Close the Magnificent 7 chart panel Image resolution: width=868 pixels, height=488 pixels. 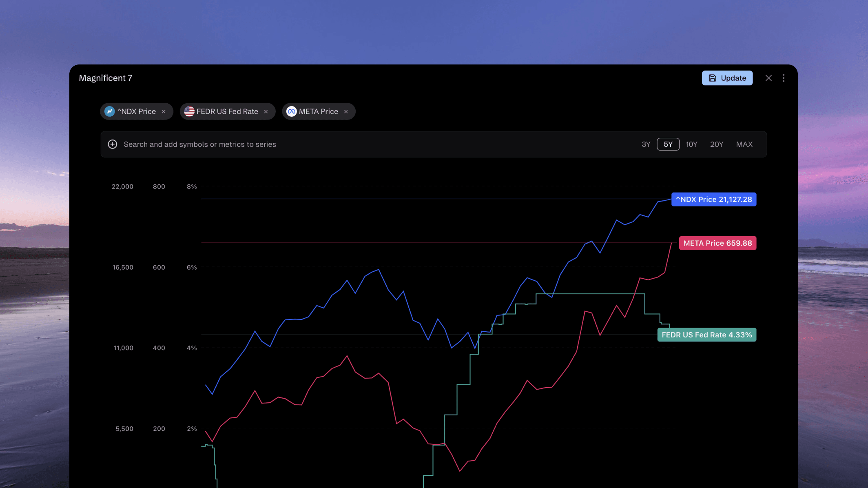tap(768, 78)
